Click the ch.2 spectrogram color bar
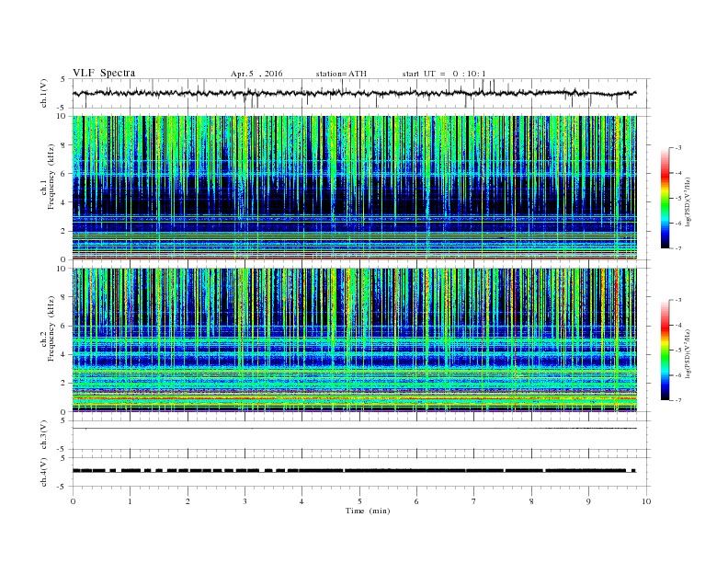728x563 pixels. (x=665, y=350)
